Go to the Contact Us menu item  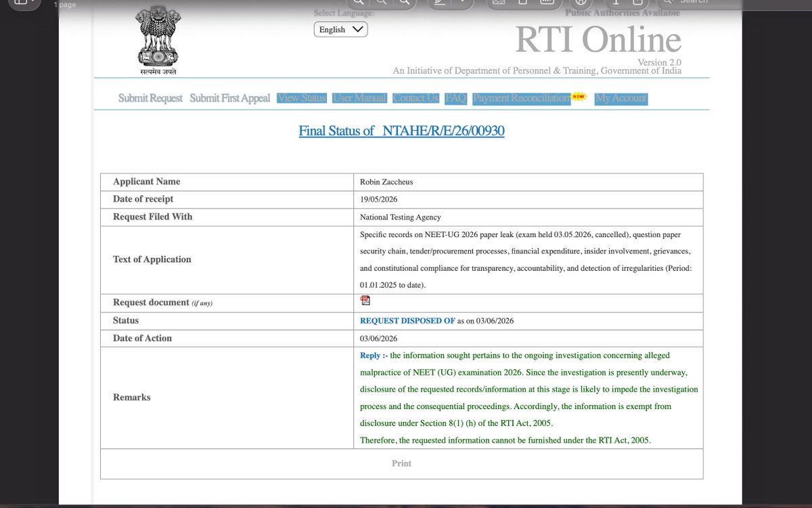click(x=416, y=98)
